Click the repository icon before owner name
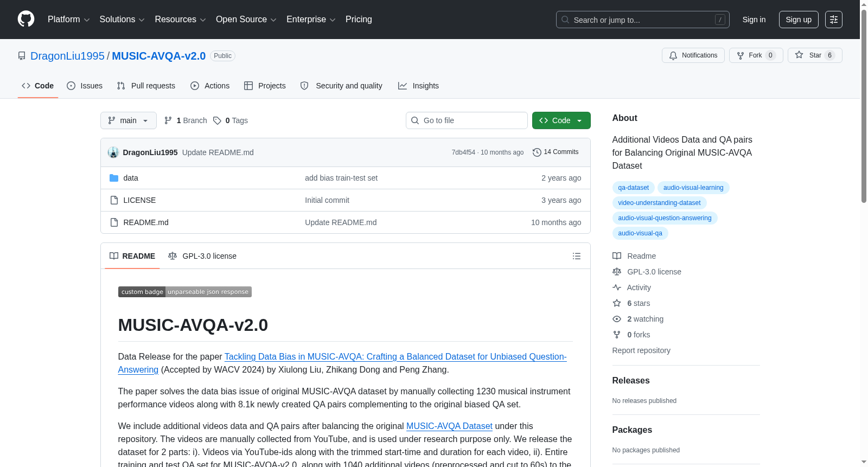The width and height of the screenshot is (868, 467). [22, 56]
